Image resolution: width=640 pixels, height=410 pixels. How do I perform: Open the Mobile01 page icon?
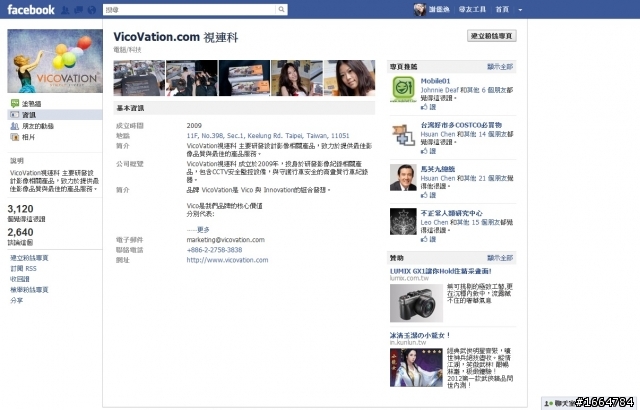tap(403, 89)
